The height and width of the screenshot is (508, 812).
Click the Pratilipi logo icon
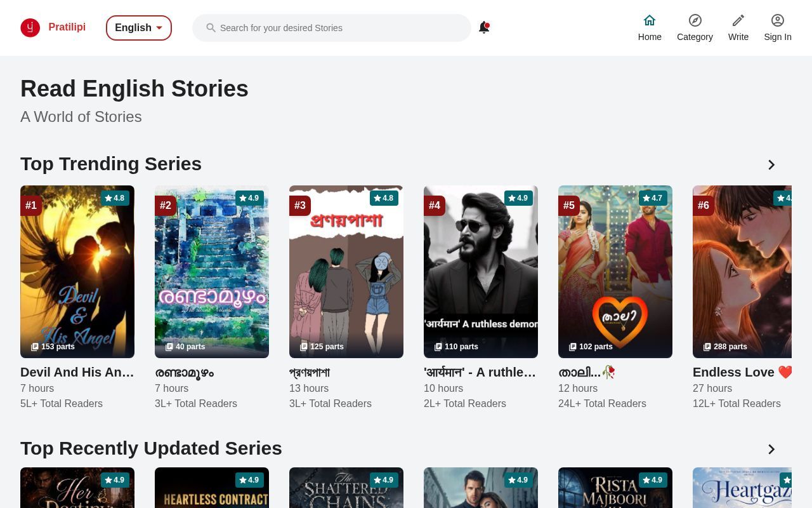pyautogui.click(x=30, y=28)
